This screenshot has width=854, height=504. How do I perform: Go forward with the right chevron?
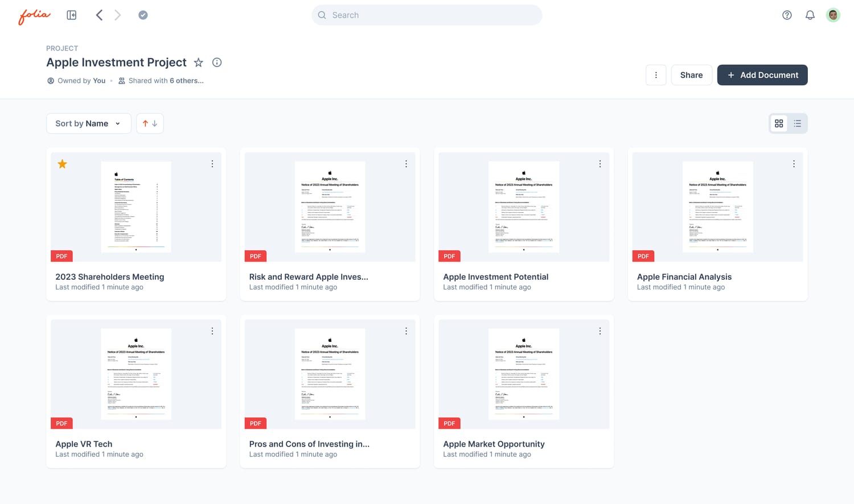point(118,15)
